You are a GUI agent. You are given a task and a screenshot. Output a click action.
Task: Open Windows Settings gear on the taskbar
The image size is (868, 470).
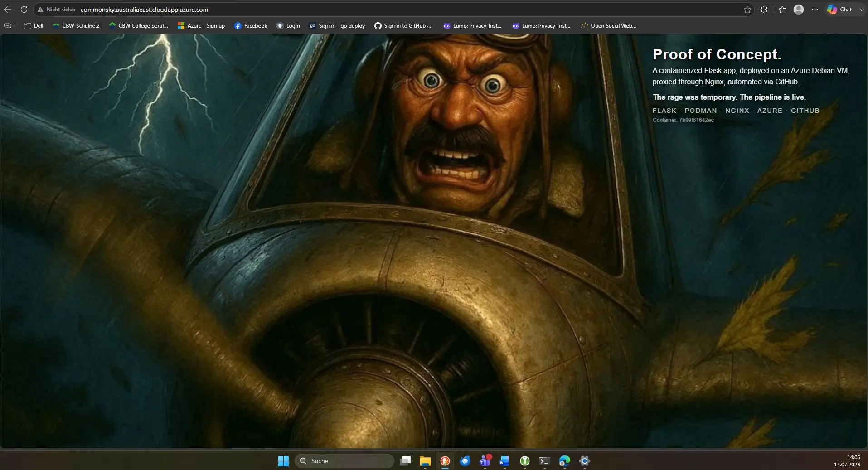584,461
